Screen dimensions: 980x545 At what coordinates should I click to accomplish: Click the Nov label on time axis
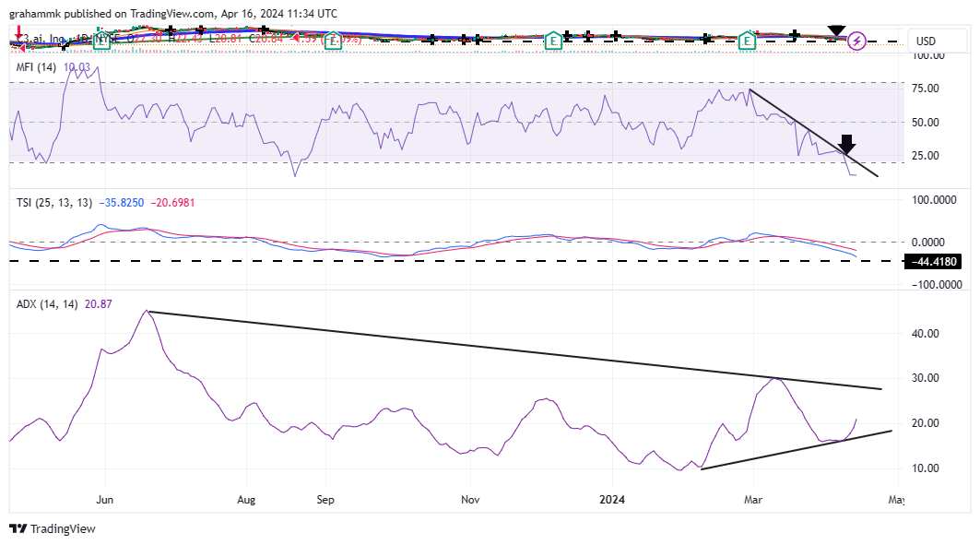click(x=470, y=500)
